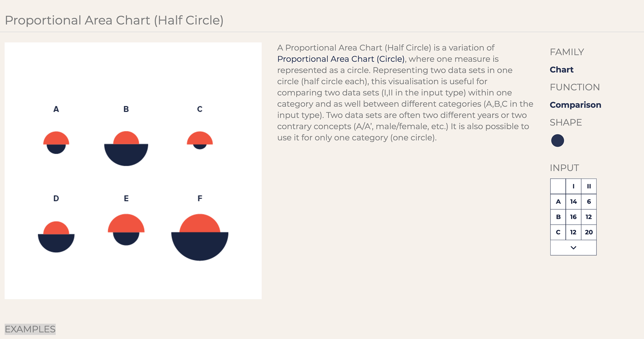Open the Proportional Area Chart (Circle) link

(341, 59)
